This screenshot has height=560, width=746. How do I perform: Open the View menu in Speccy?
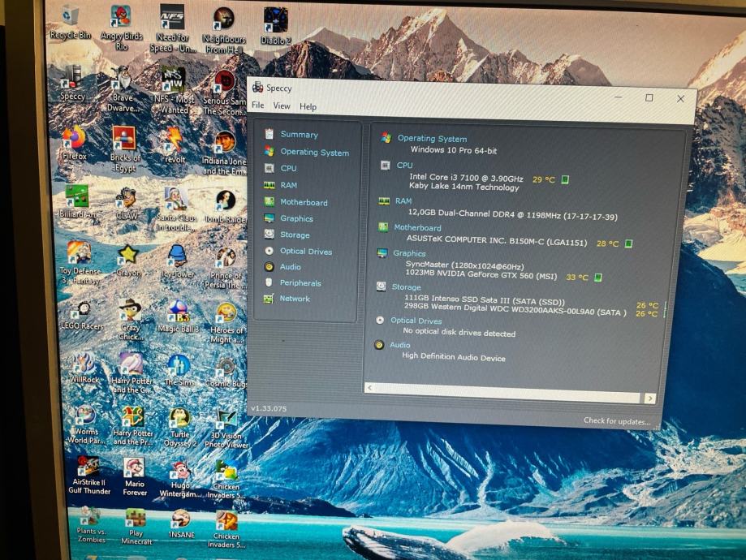(x=282, y=106)
